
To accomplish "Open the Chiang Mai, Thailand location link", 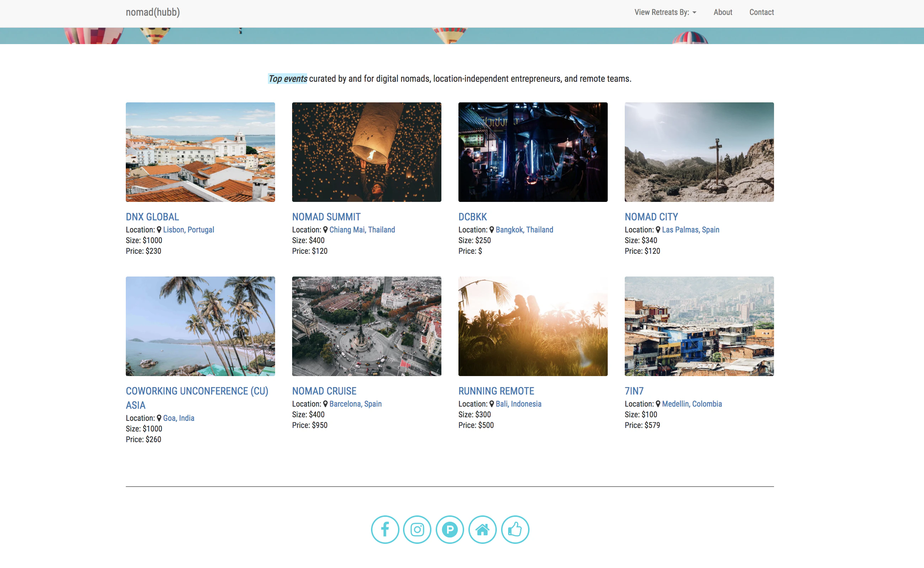I will coord(362,230).
